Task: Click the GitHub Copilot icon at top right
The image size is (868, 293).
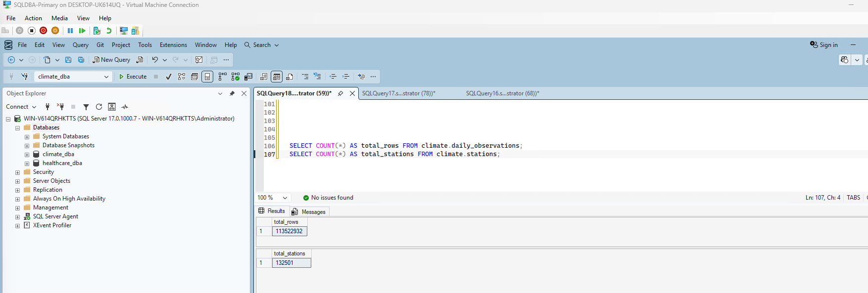Action: [845, 60]
